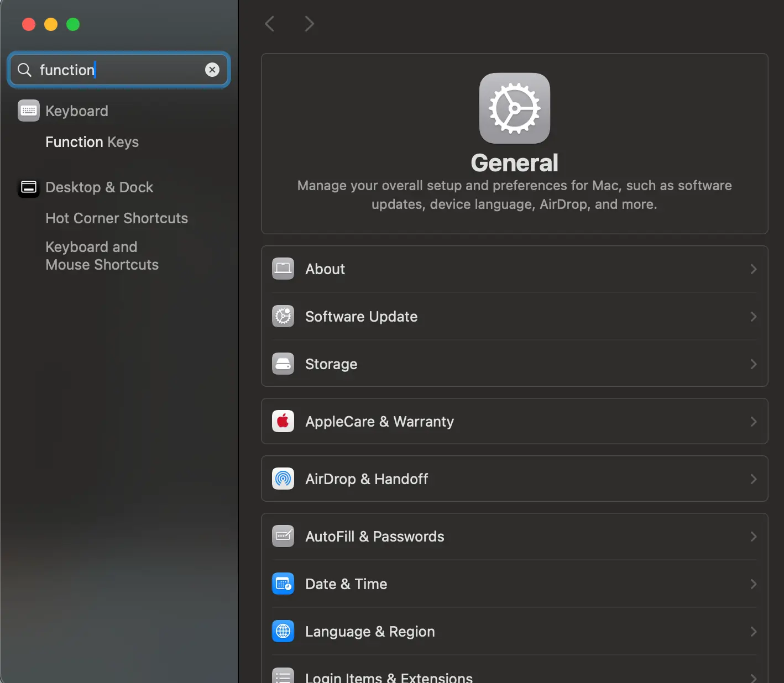The image size is (784, 683).
Task: Expand the About row chevron
Action: [x=753, y=269]
